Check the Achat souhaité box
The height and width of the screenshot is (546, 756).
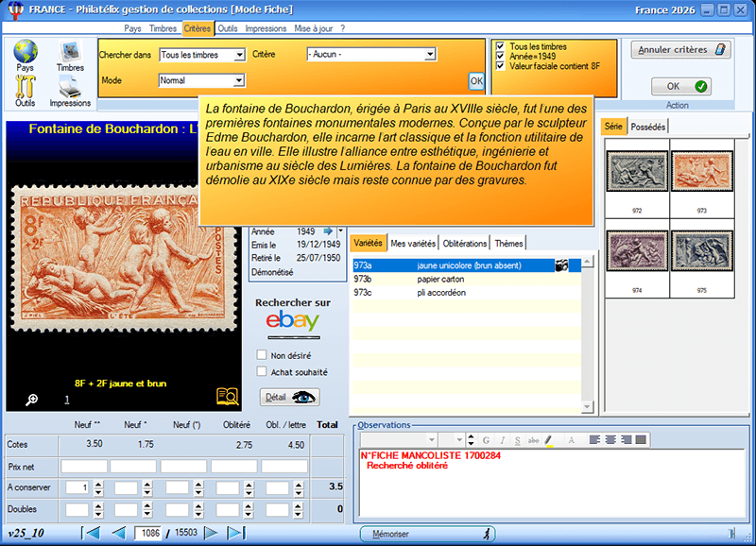262,371
